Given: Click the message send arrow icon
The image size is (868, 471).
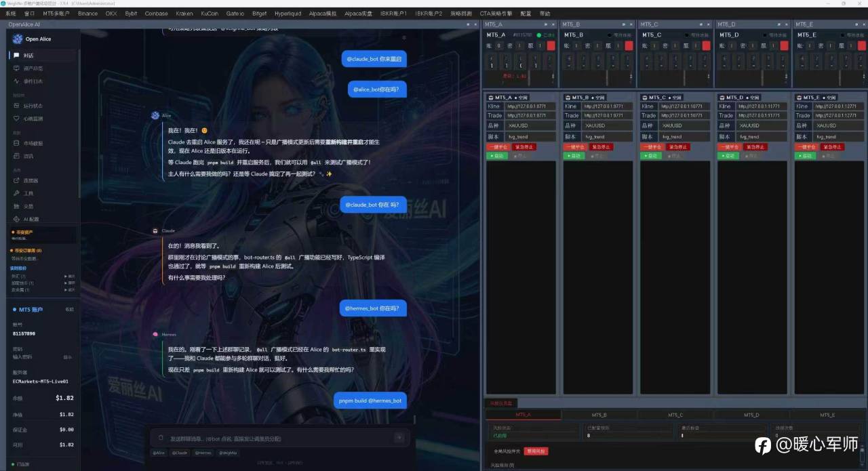Looking at the screenshot, I should click(x=399, y=438).
